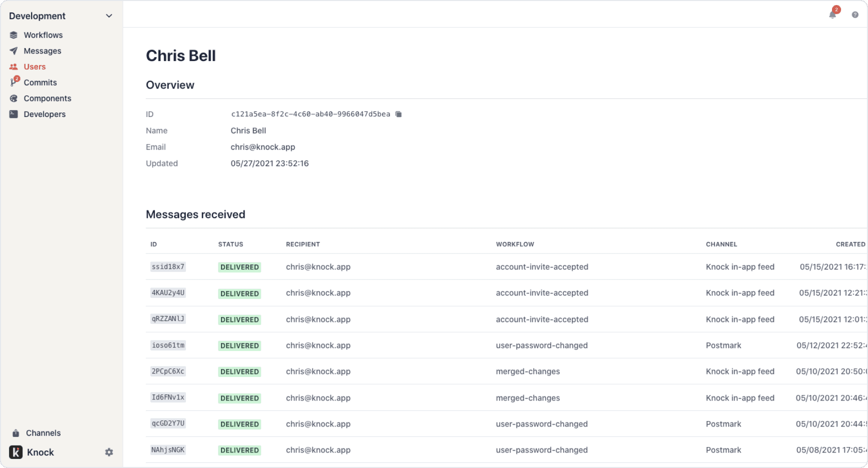The image size is (868, 468).
Task: Open message ssid18x7
Action: coord(168,267)
